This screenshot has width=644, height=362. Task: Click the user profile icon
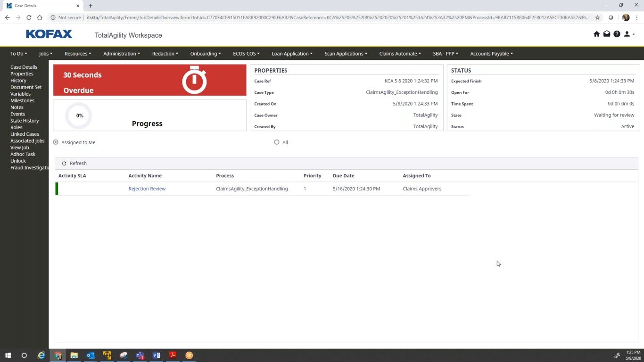pyautogui.click(x=627, y=34)
